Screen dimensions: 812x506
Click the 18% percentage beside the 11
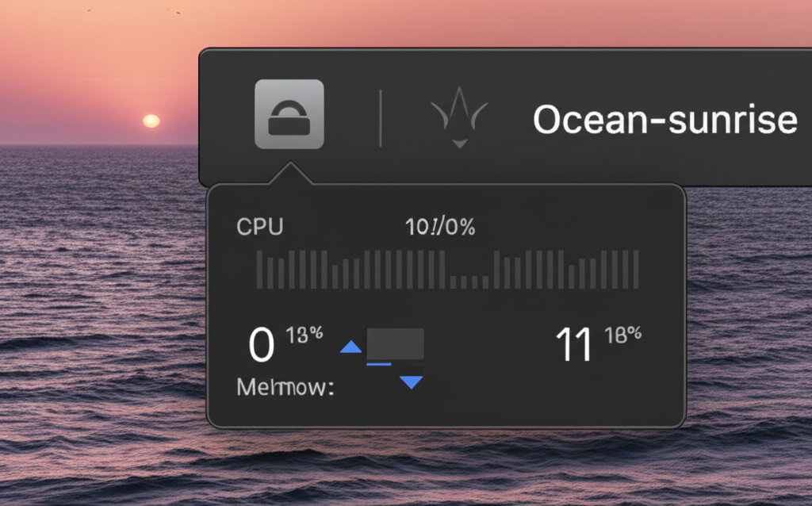[624, 333]
